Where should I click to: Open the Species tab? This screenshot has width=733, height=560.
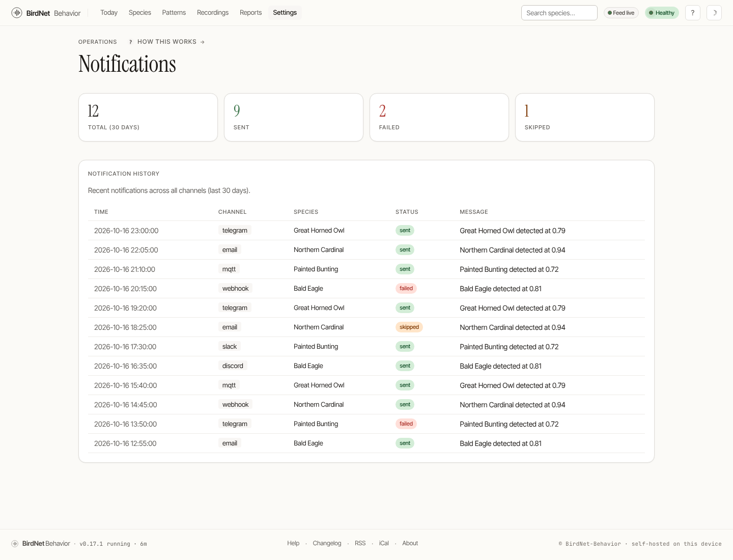140,13
